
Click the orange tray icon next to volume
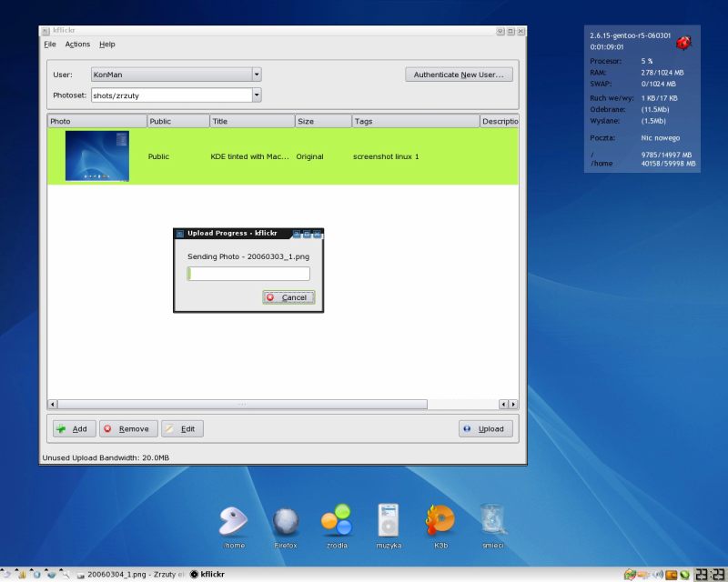point(671,575)
